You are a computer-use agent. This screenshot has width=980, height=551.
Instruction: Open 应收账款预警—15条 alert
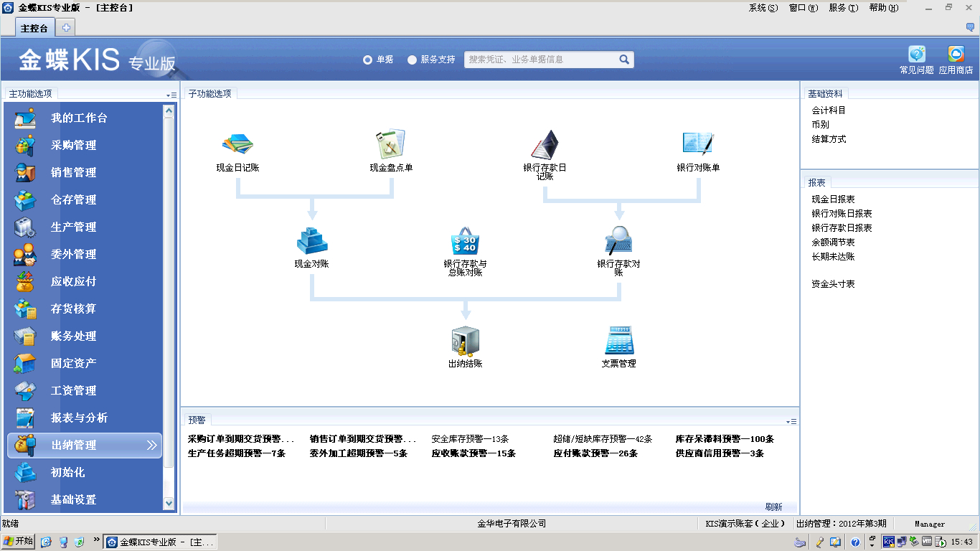(473, 453)
